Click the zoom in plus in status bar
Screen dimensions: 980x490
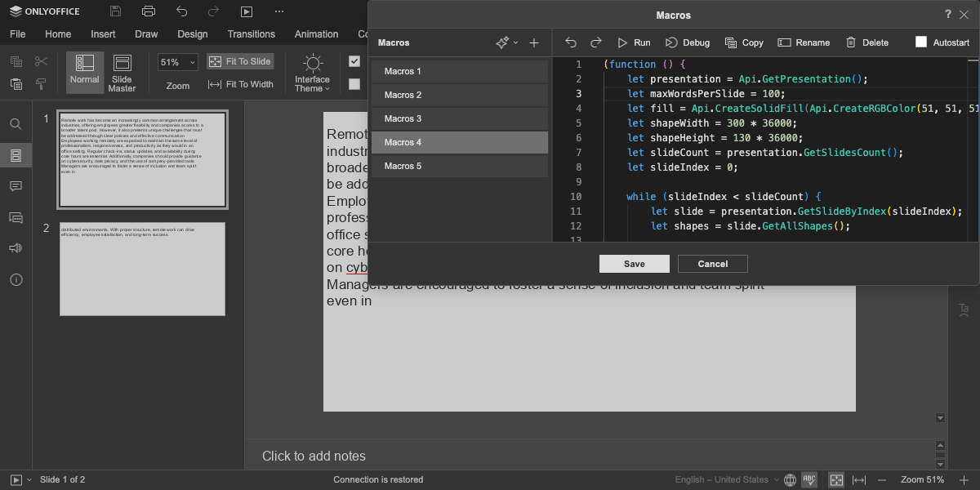pos(964,480)
